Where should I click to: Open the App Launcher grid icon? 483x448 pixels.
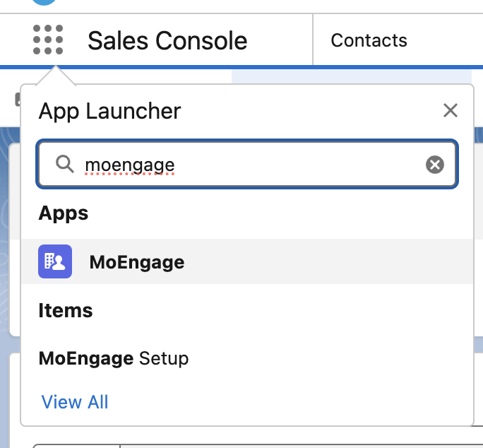click(48, 40)
